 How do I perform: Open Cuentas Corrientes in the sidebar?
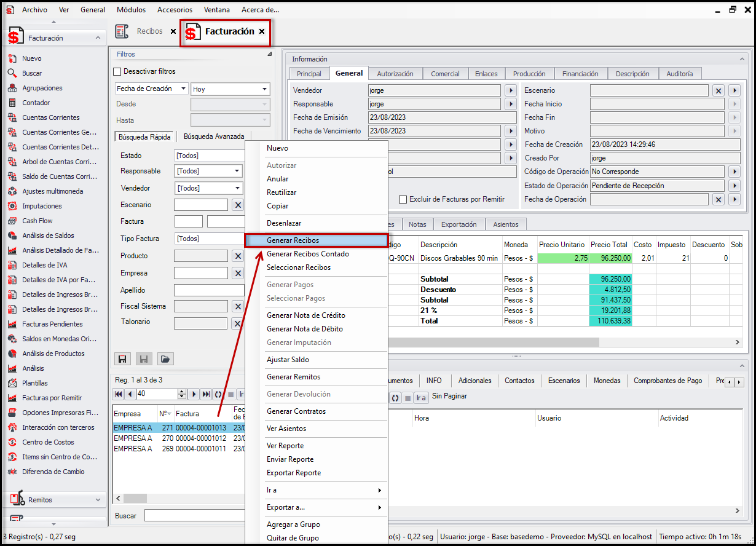pyautogui.click(x=50, y=117)
